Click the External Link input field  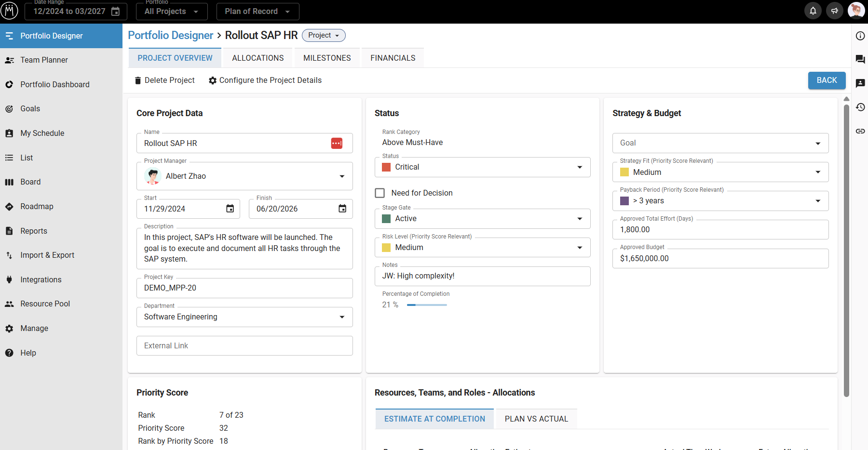point(244,346)
